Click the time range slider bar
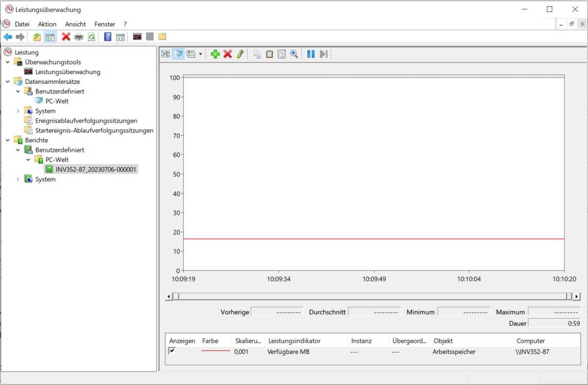Screen dimensions: 588x385 (x=372, y=296)
